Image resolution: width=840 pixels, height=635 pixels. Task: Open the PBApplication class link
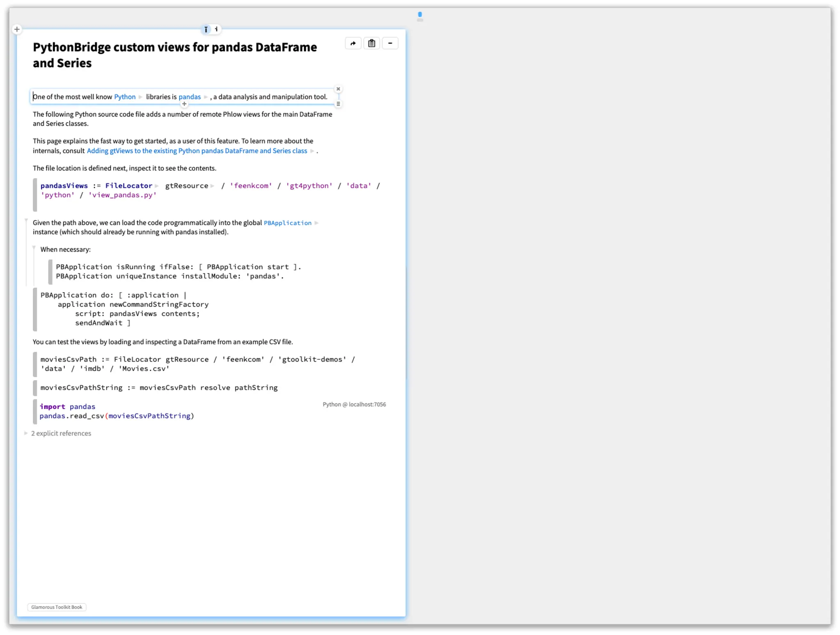tap(288, 223)
